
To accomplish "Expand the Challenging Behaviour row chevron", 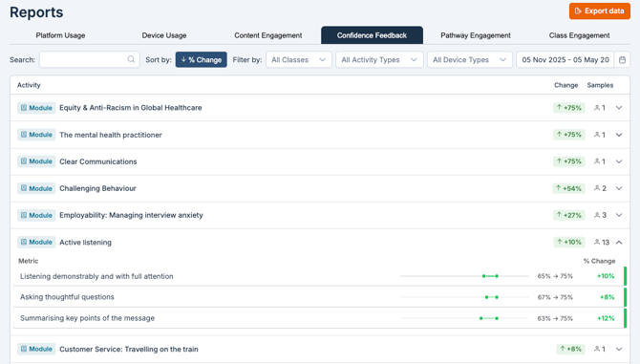I will tap(619, 188).
